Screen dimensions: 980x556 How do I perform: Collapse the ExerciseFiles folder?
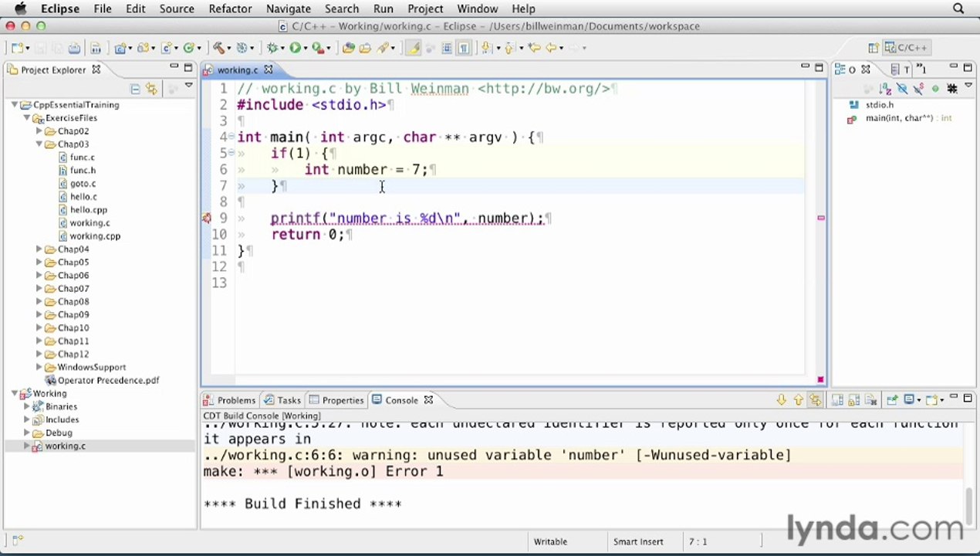tap(27, 118)
